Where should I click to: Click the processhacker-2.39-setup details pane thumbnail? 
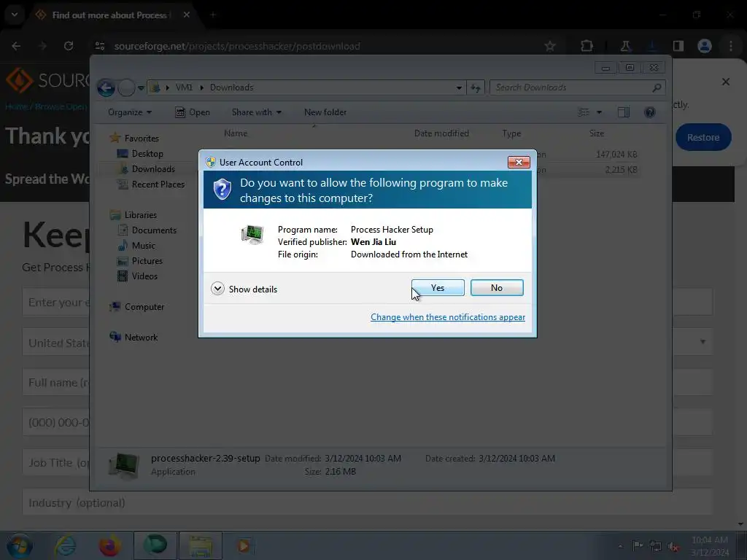coord(124,465)
